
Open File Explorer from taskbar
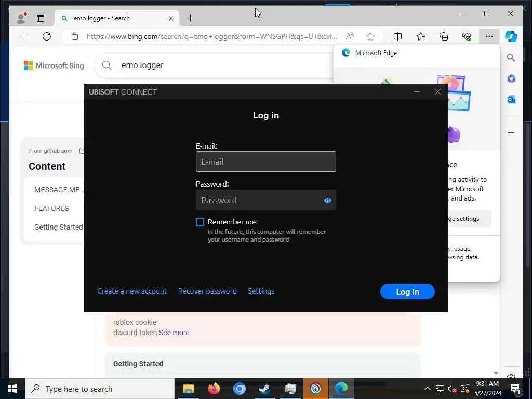point(188,389)
